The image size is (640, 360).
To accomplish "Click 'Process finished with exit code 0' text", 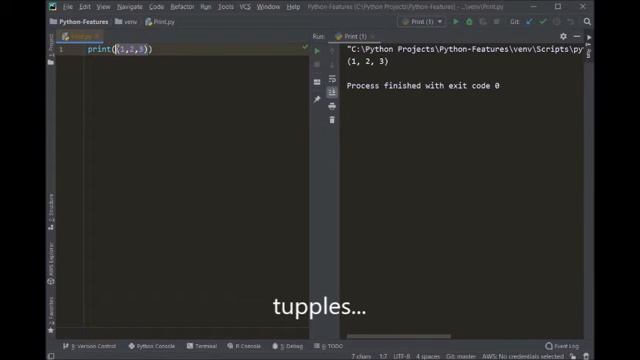I will 423,86.
